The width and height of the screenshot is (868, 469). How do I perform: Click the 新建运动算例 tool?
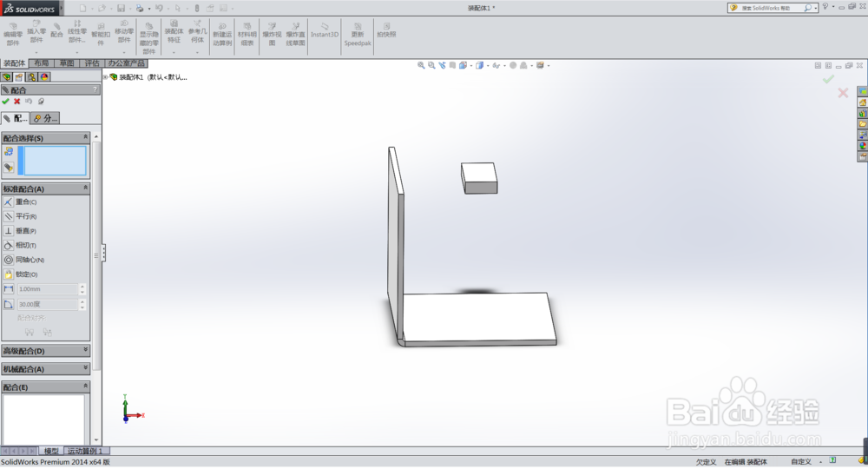pyautogui.click(x=222, y=35)
